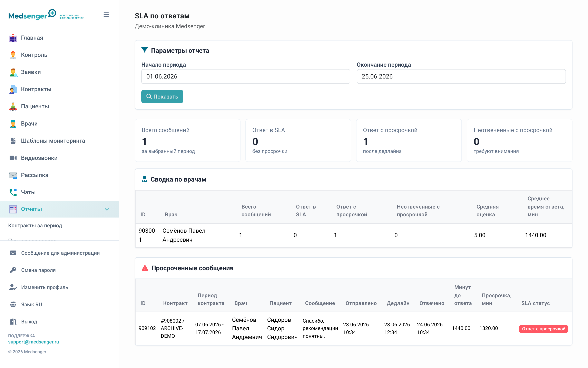Click the Дедлайн 23.06.2026 12:34 cell
Screen dimensions: 588x368
point(397,328)
